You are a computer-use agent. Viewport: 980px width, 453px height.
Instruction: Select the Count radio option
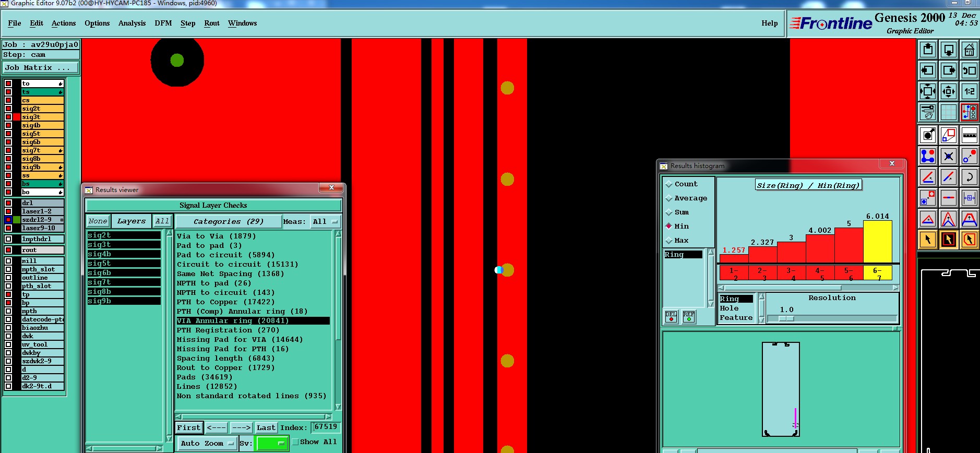tap(669, 184)
